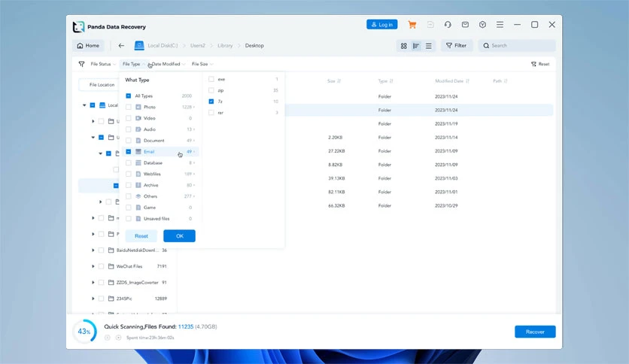Expand the ZZDS_ImageConverter folder node

[x=93, y=282]
